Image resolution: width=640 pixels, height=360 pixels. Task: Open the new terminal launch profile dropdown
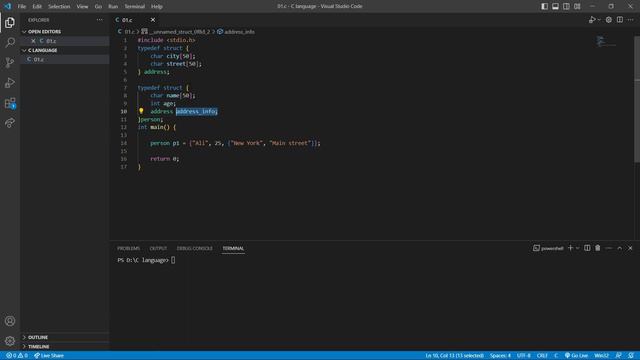point(578,248)
